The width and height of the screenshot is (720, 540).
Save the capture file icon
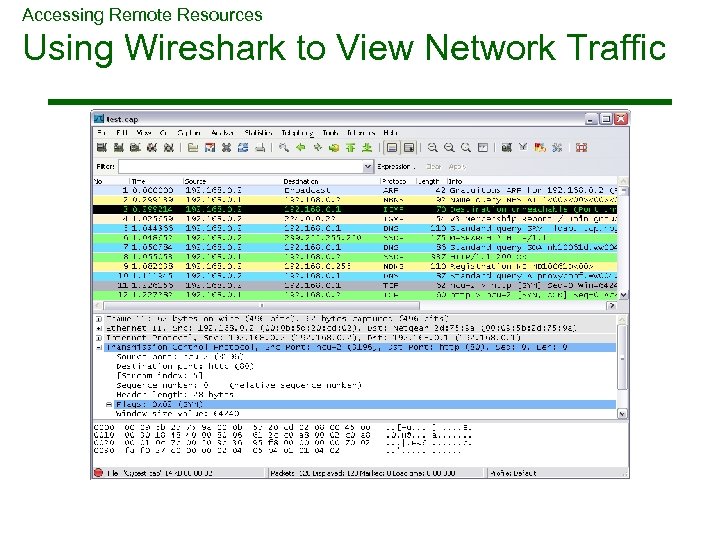tap(210, 147)
